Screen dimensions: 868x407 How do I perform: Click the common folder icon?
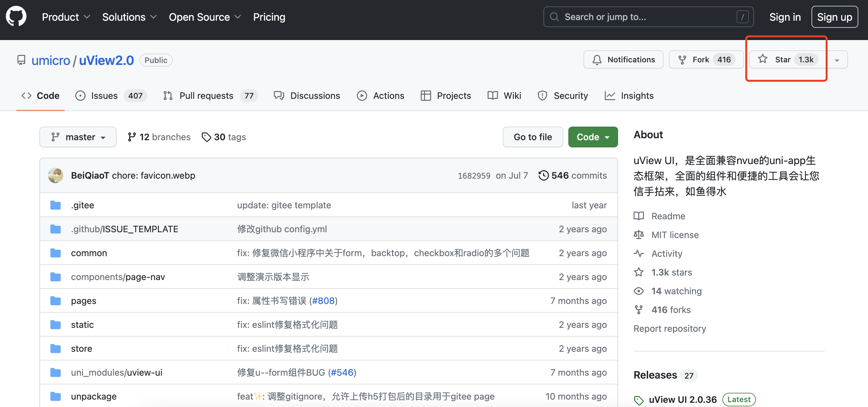pos(55,253)
